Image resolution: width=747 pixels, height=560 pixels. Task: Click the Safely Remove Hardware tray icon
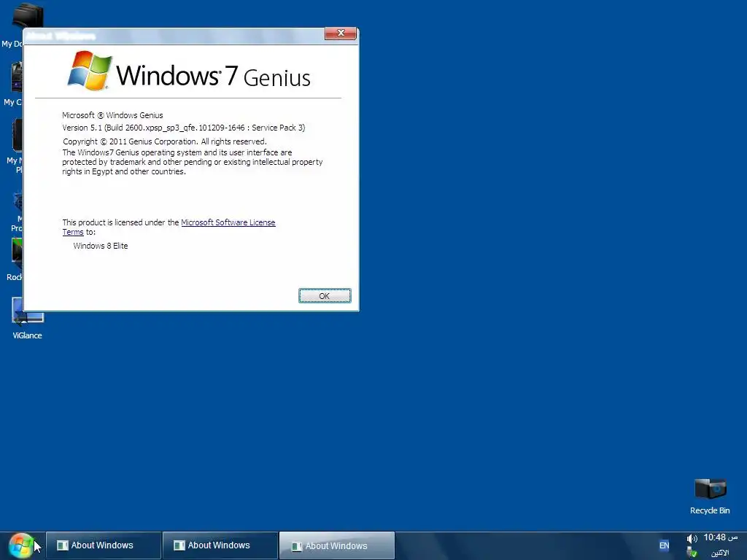[x=692, y=553]
